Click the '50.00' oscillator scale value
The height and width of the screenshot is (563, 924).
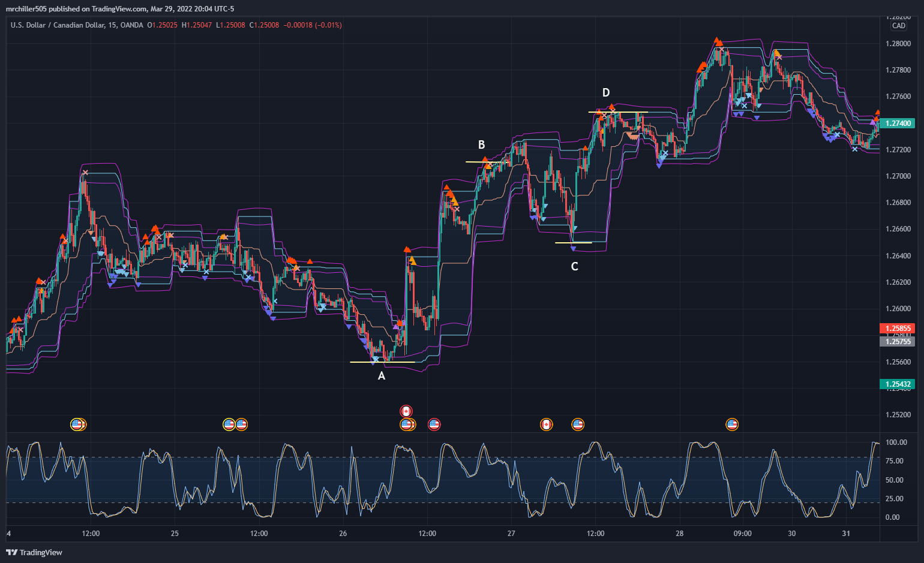[895, 480]
